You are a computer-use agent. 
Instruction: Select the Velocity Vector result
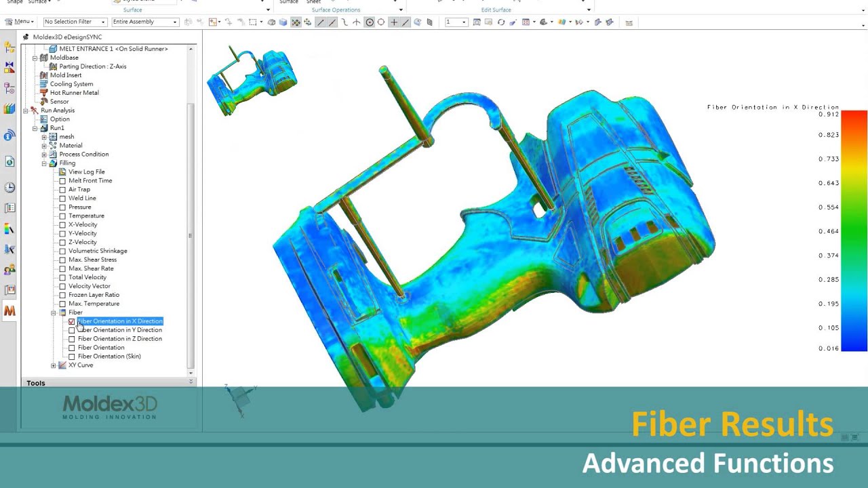[x=89, y=286]
